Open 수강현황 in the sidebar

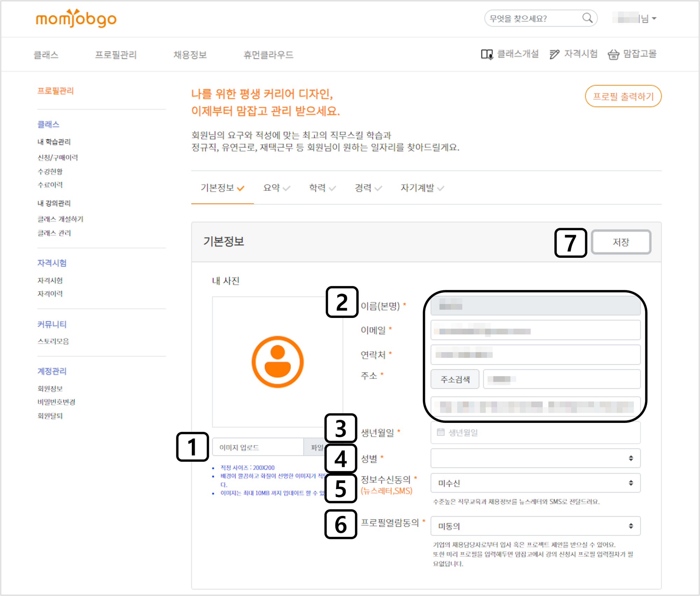click(x=50, y=171)
